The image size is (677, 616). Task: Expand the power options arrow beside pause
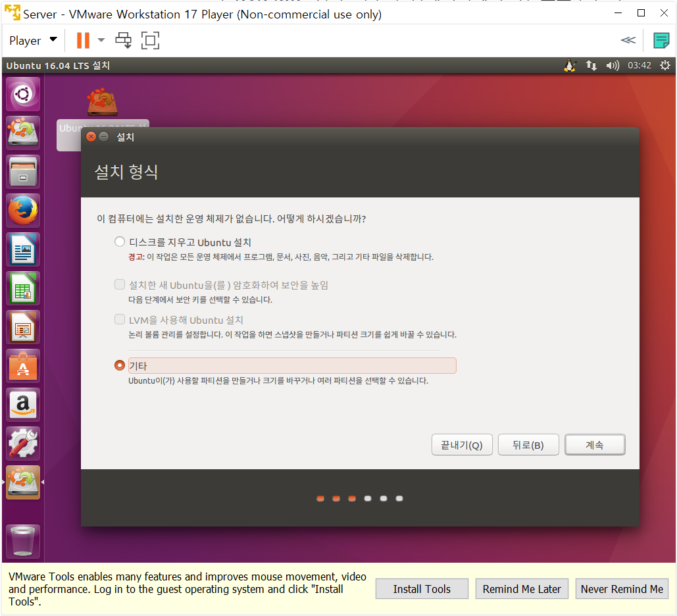coord(101,40)
